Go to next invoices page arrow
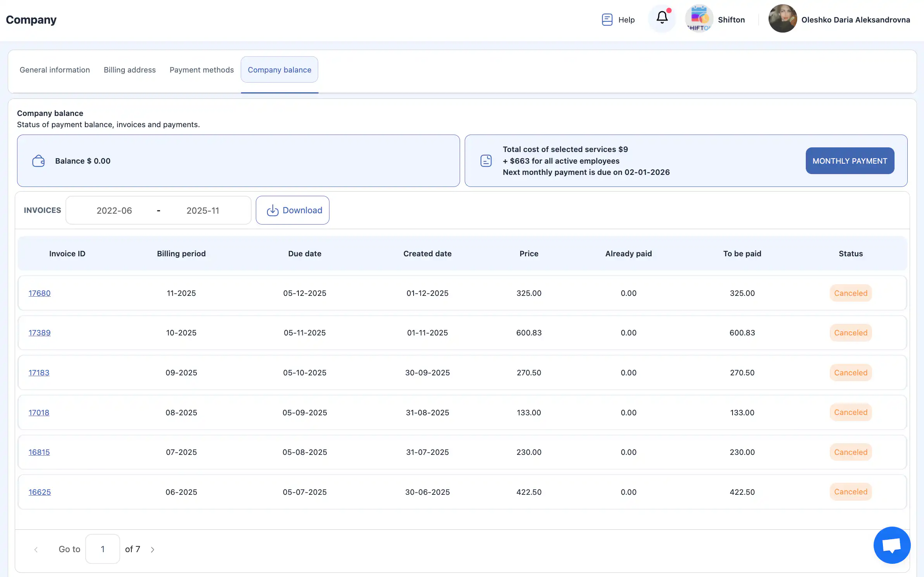 click(x=153, y=549)
